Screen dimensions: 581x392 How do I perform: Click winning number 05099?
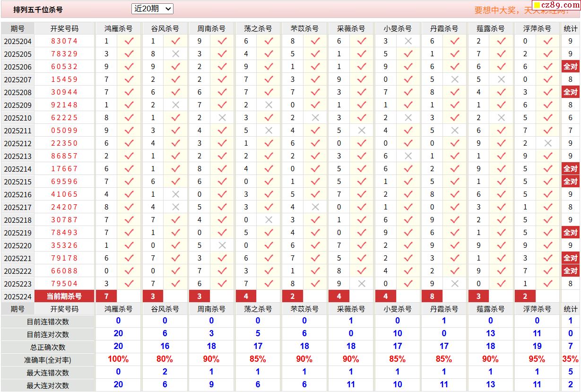[64, 131]
